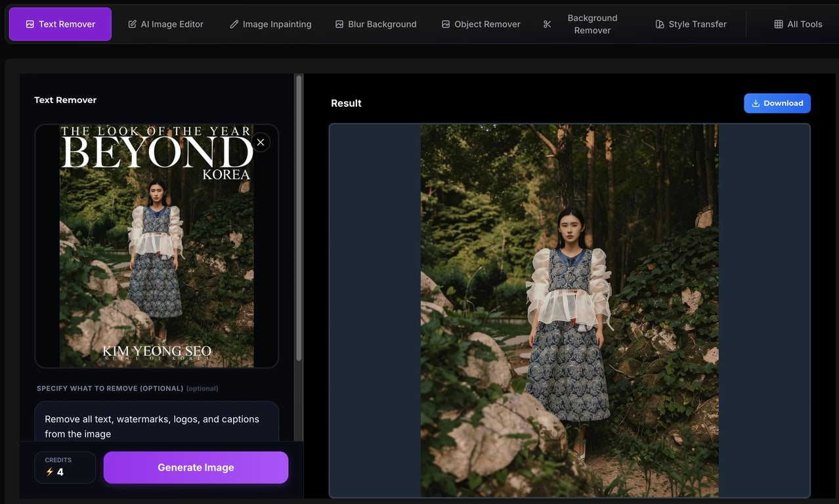Image resolution: width=839 pixels, height=504 pixels.
Task: Click the Generate Image button
Action: [195, 467]
